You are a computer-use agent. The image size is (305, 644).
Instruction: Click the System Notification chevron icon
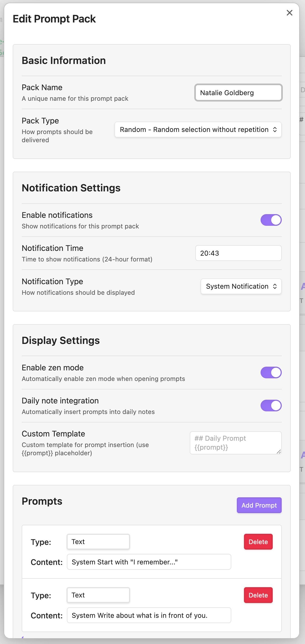tap(275, 286)
